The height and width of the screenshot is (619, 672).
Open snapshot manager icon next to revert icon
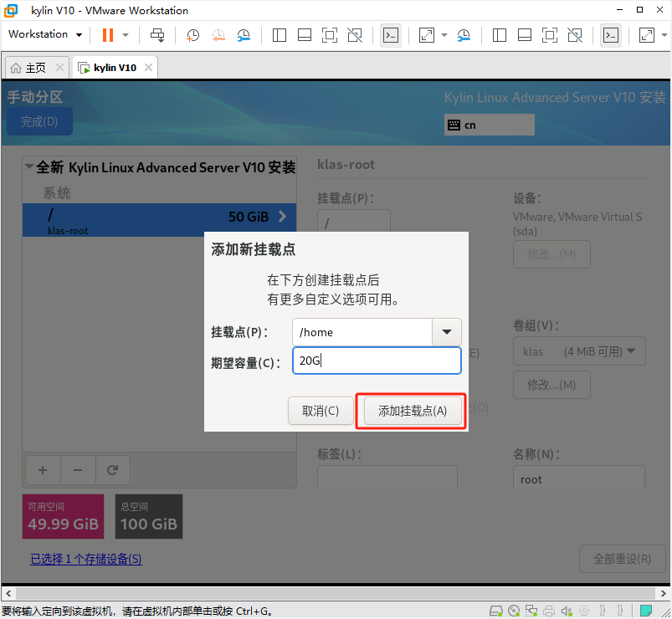point(244,35)
